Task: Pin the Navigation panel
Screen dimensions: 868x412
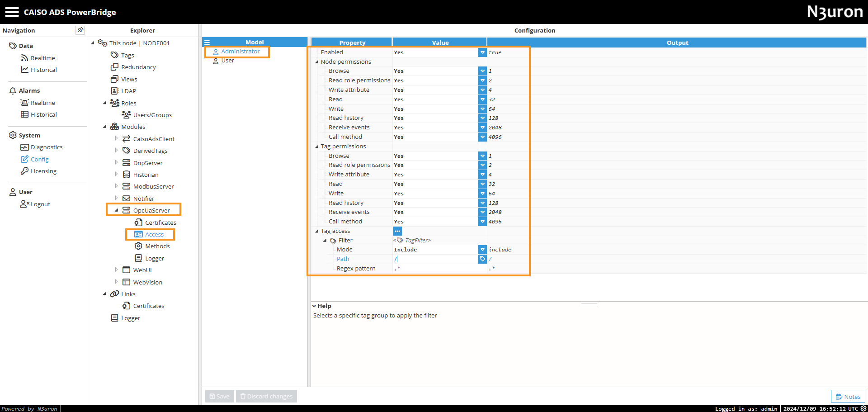Action: (x=80, y=30)
